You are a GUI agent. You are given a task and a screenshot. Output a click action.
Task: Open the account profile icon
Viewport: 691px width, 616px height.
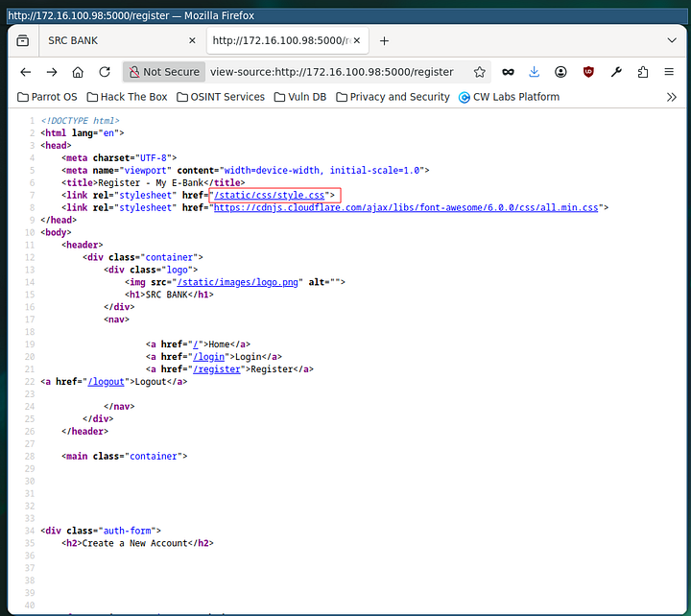click(x=560, y=72)
